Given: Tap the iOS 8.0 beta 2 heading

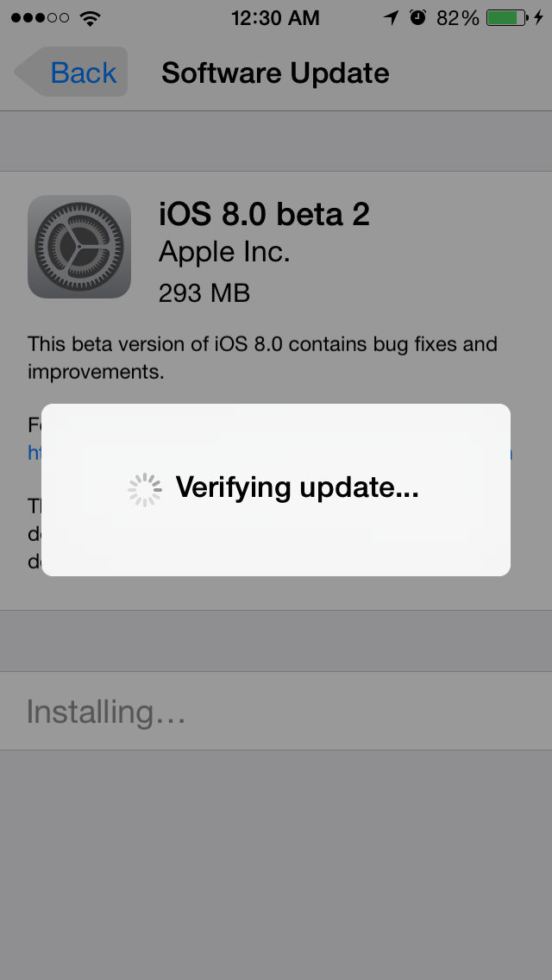Looking at the screenshot, I should (x=264, y=214).
